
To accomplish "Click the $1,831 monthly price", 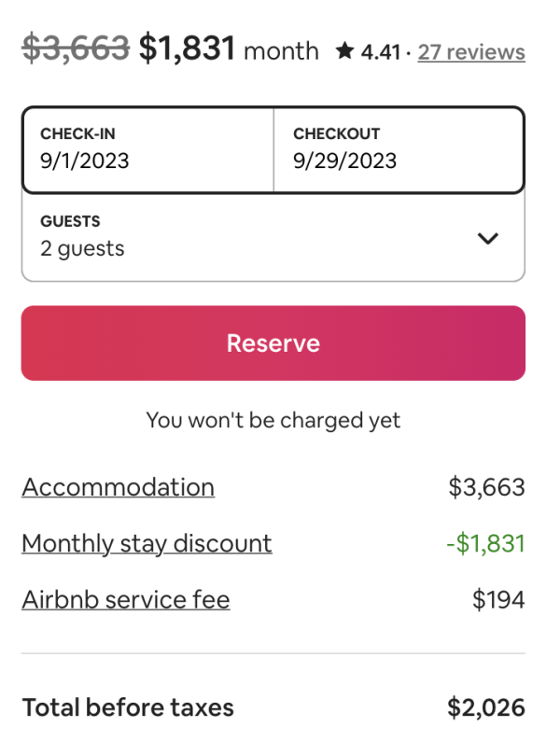I will coord(187,49).
